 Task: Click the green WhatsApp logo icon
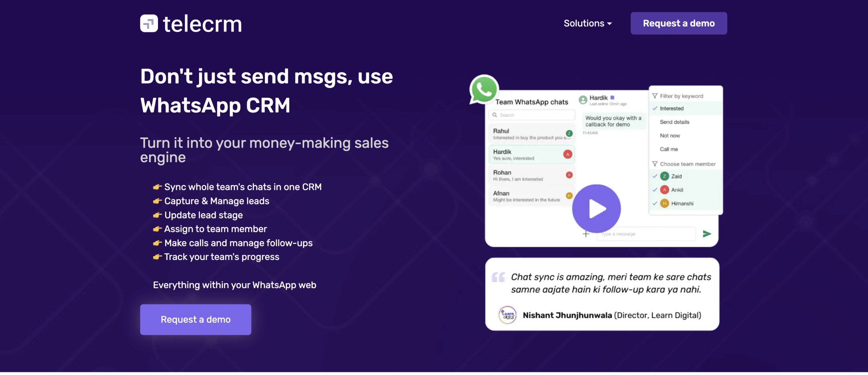point(484,89)
